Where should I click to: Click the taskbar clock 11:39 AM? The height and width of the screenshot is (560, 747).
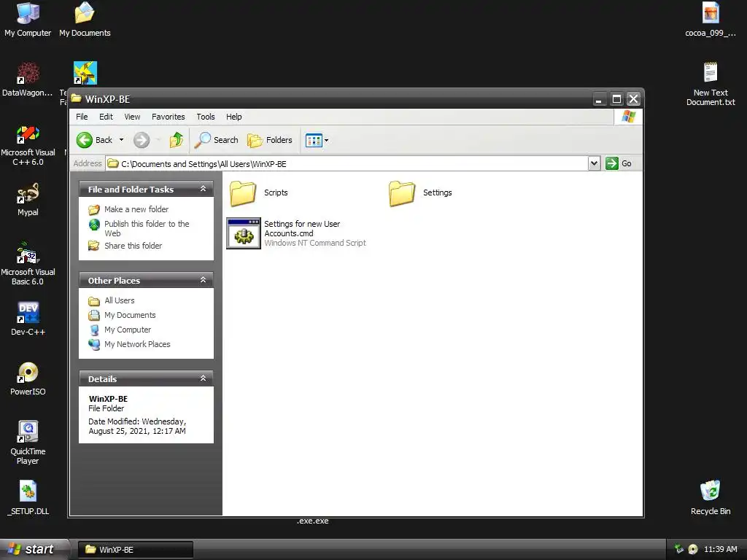pyautogui.click(x=720, y=549)
